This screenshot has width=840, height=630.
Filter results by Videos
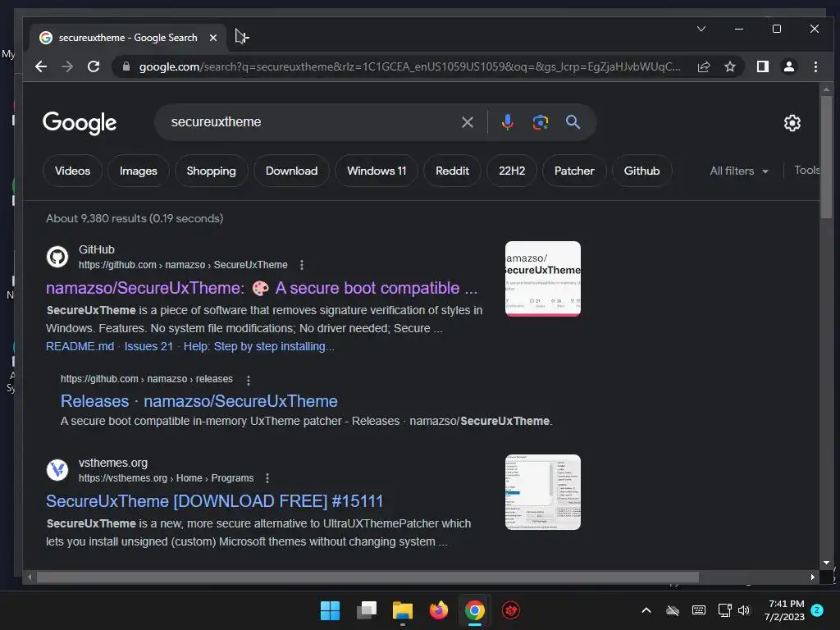[x=72, y=171]
